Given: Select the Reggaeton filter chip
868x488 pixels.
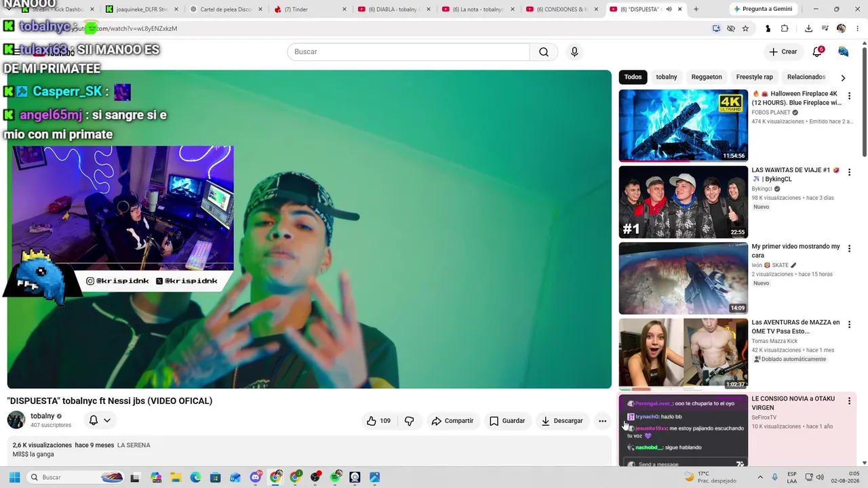Looking at the screenshot, I should pyautogui.click(x=707, y=77).
